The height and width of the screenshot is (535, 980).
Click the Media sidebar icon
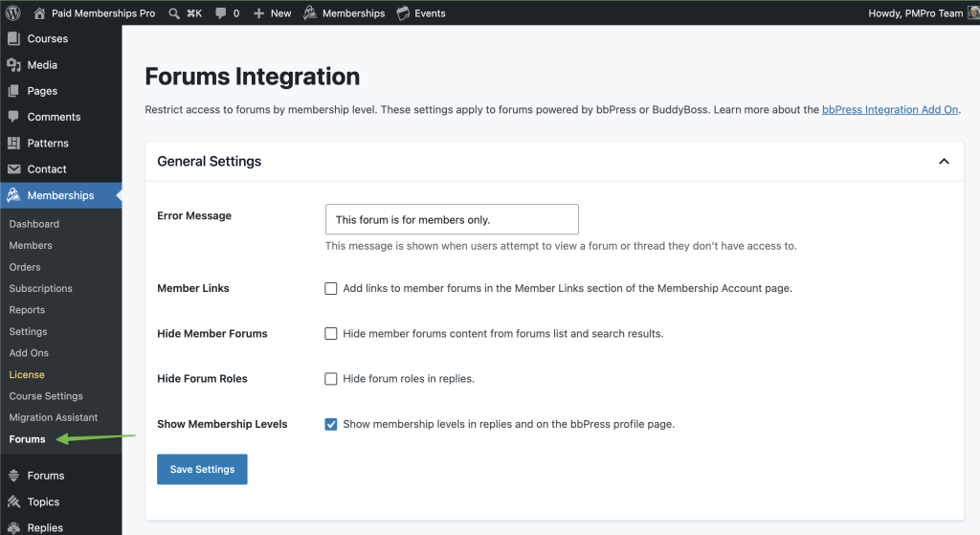(x=13, y=65)
